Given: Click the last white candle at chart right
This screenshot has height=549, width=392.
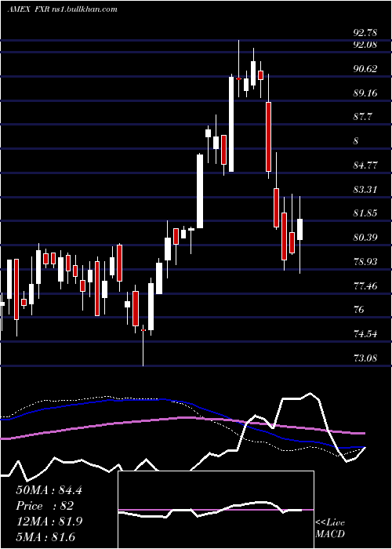Looking at the screenshot, I should point(300,229).
